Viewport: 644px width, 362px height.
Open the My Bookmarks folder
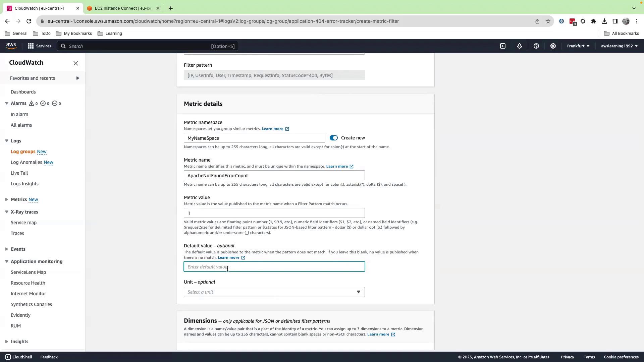(x=74, y=34)
